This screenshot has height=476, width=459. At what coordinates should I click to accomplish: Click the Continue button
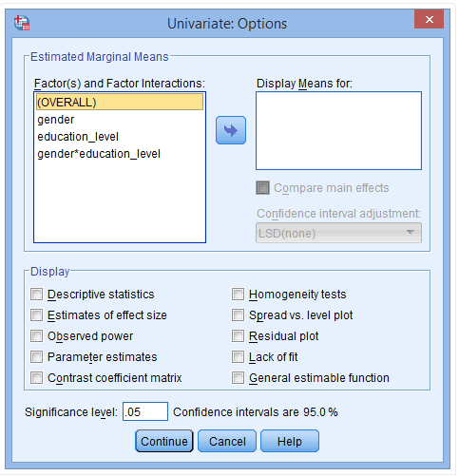click(164, 441)
